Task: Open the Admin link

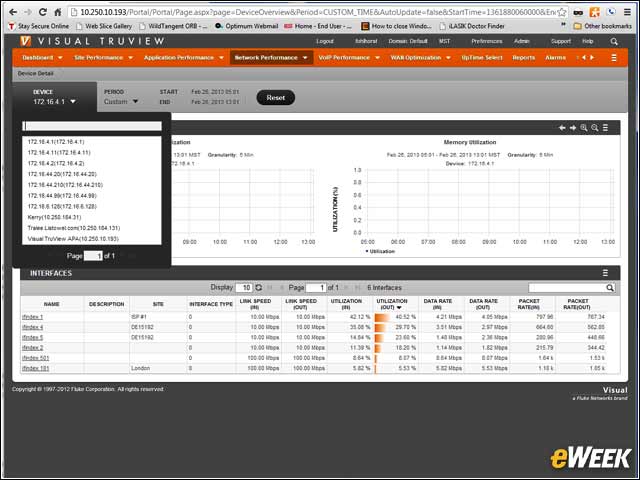Action: (521, 41)
